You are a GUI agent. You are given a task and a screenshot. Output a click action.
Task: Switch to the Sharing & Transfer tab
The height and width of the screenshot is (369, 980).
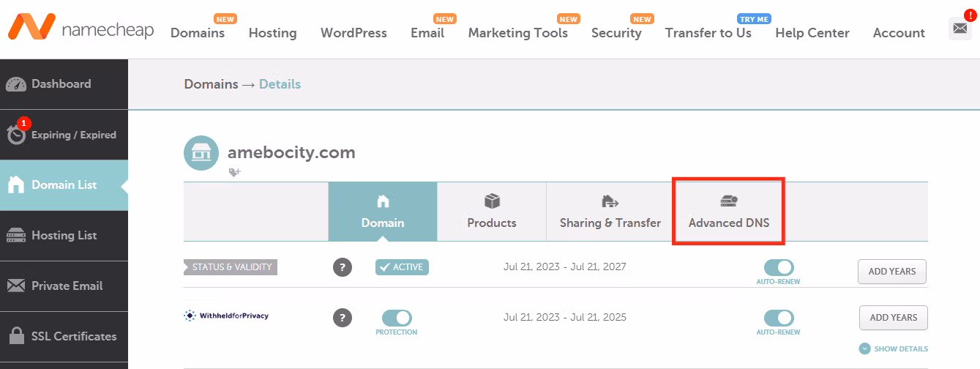coord(610,211)
